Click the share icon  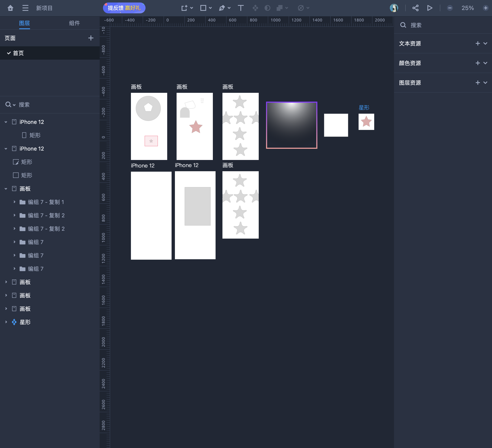(415, 8)
